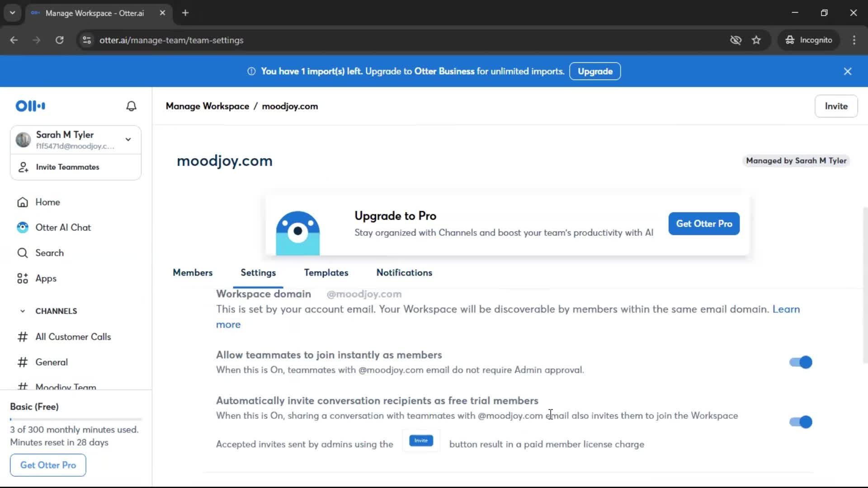Screen dimensions: 868x488
Task: Click the monthly minutes usage bar
Action: coord(76,419)
